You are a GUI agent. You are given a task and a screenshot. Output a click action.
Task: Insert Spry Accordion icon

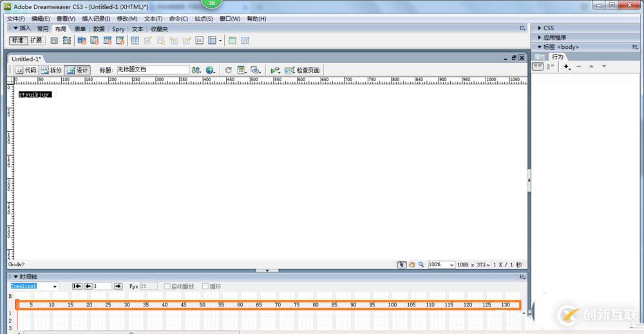coord(107,41)
